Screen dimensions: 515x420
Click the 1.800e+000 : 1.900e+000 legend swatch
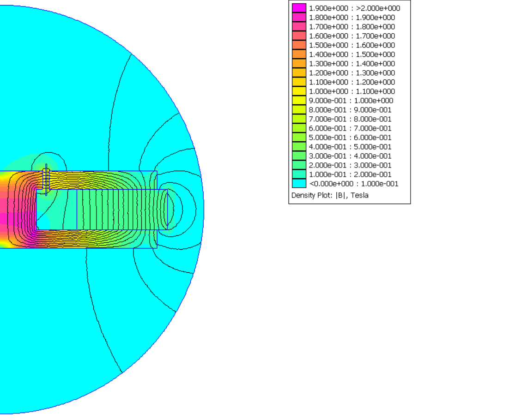(x=299, y=17)
